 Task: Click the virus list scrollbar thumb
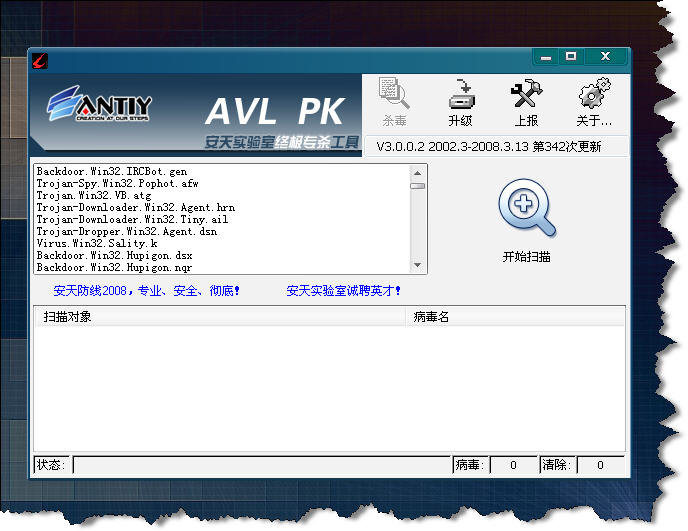pyautogui.click(x=417, y=186)
